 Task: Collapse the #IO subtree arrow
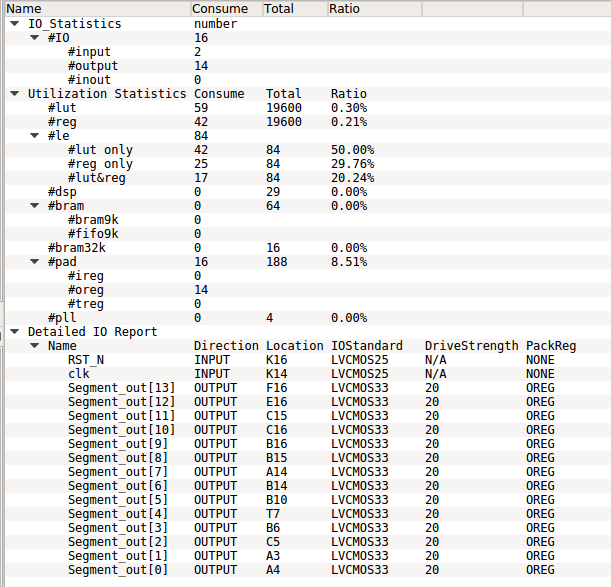35,38
